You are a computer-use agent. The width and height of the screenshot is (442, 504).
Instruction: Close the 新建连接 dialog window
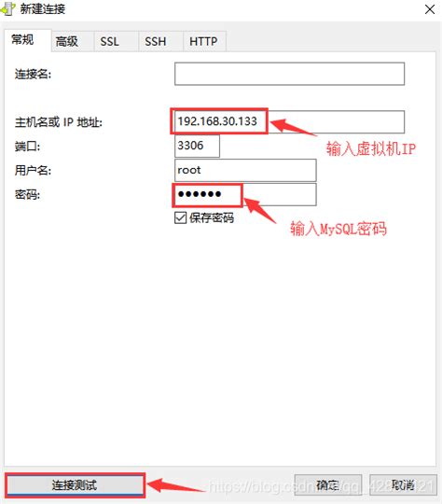point(430,9)
